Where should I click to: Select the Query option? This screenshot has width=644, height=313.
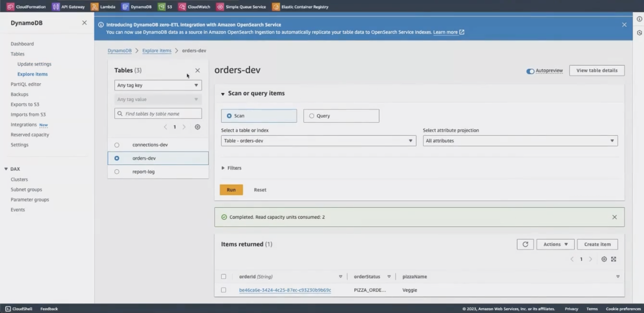click(341, 116)
